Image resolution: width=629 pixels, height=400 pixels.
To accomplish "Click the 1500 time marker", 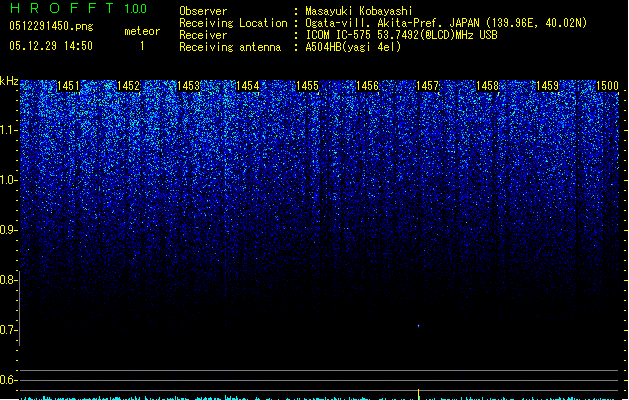I will pyautogui.click(x=607, y=87).
